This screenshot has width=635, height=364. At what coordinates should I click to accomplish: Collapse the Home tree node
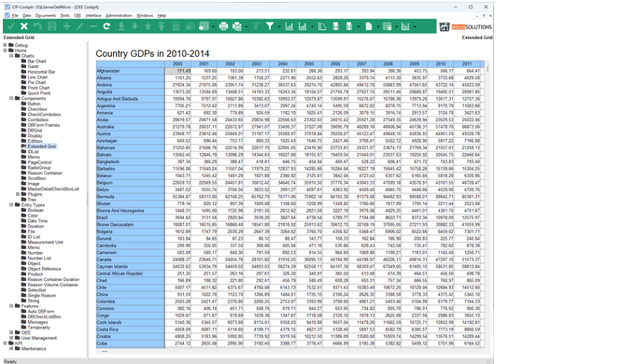pos(5,50)
